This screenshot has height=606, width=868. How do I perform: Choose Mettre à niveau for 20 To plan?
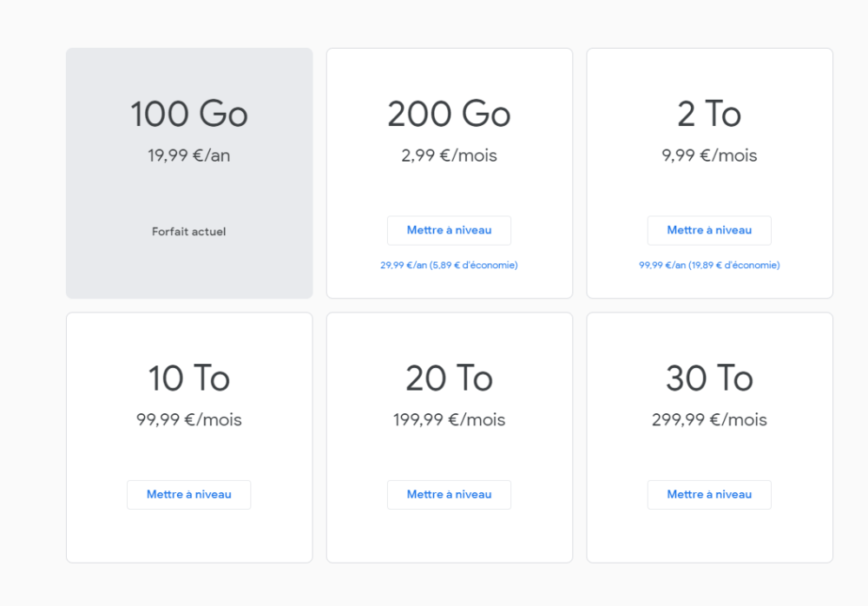click(x=449, y=494)
